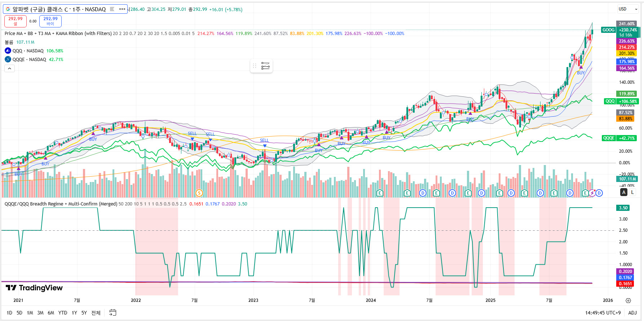Show the 1Y date range
Image resolution: width=644 pixels, height=321 pixels.
[x=74, y=313]
